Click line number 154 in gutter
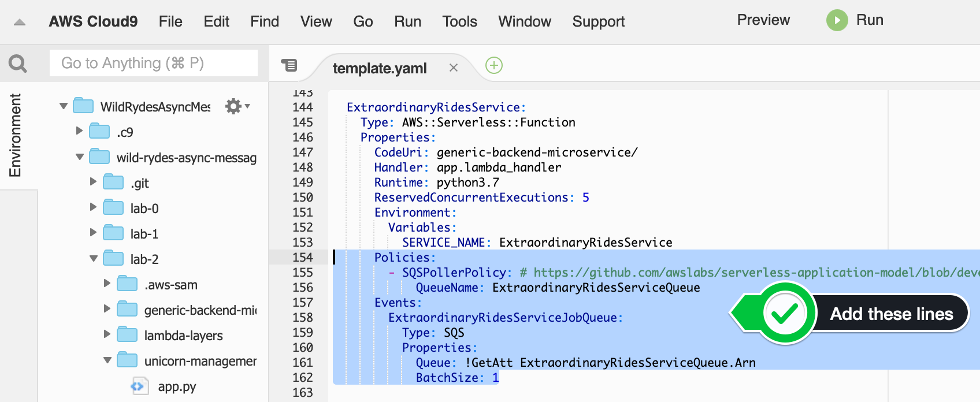 (x=302, y=257)
